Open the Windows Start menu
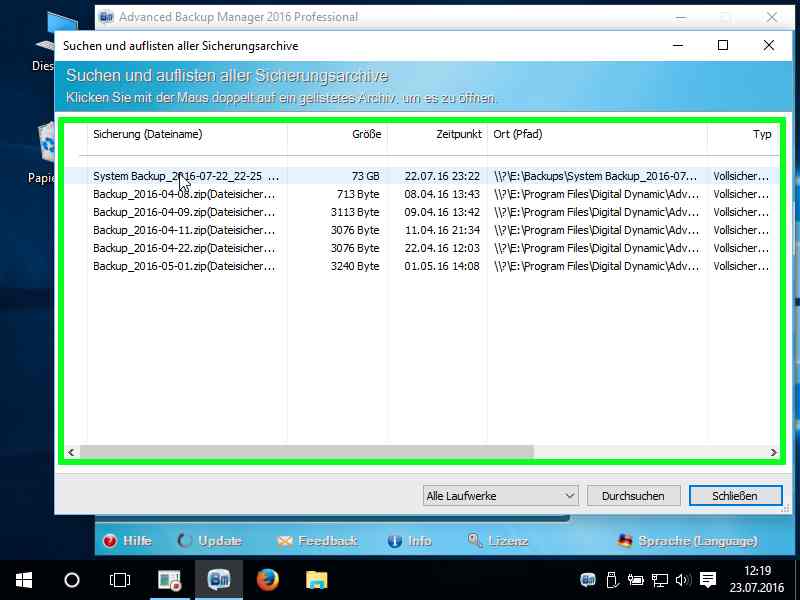The image size is (800, 600). pos(24,580)
